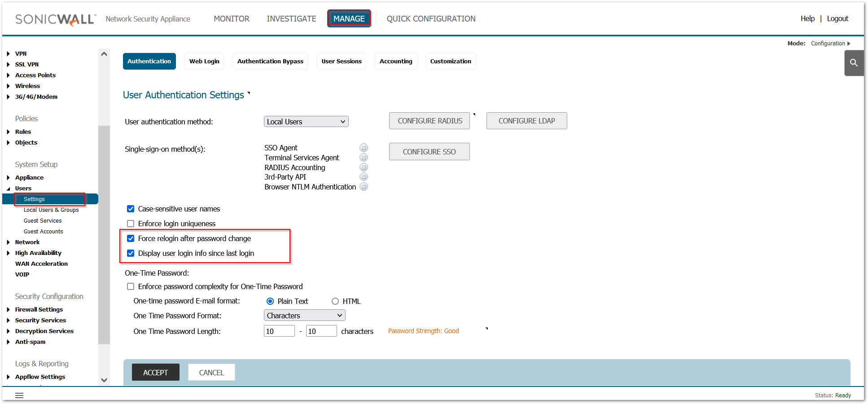Open the INVESTIGATE top menu
This screenshot has width=868, height=404.
coord(291,19)
